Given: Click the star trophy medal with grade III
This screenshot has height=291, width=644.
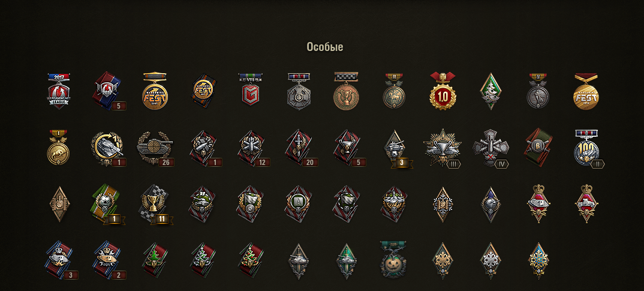Looking at the screenshot, I should click(442, 148).
